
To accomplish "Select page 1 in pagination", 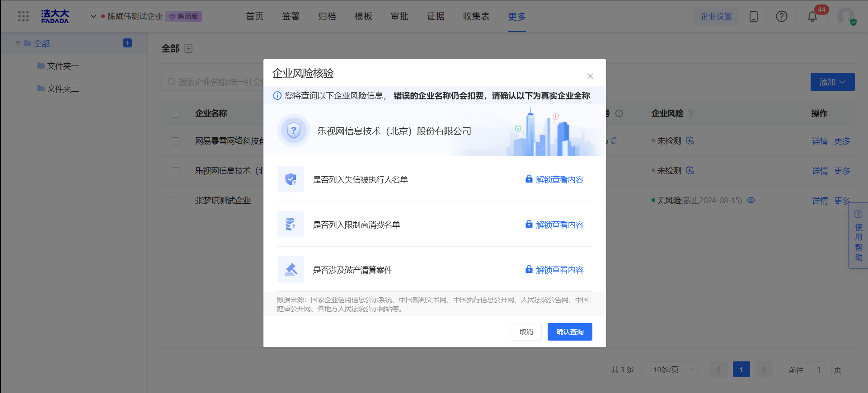I will click(x=741, y=370).
